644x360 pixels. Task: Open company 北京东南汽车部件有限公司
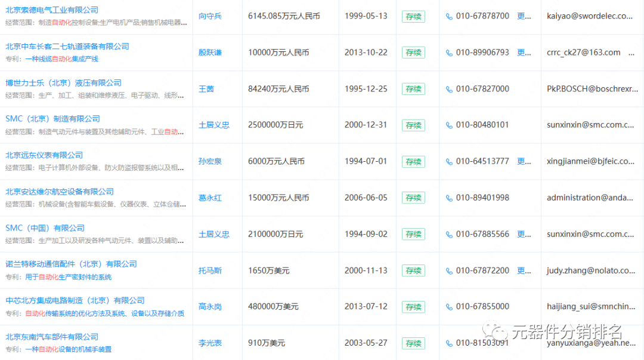click(52, 337)
